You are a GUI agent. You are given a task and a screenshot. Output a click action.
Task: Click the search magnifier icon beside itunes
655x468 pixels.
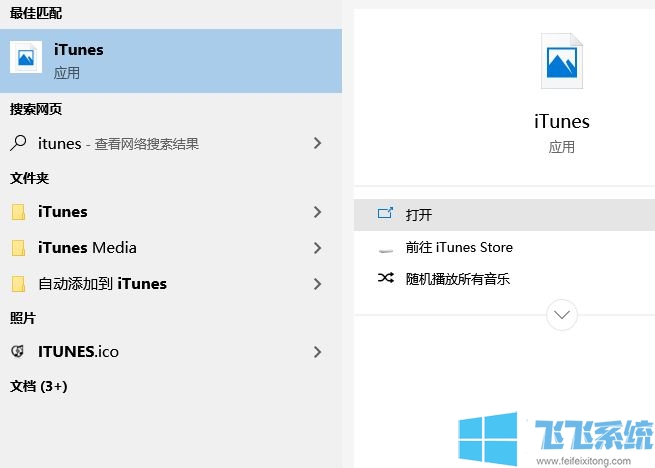click(18, 143)
